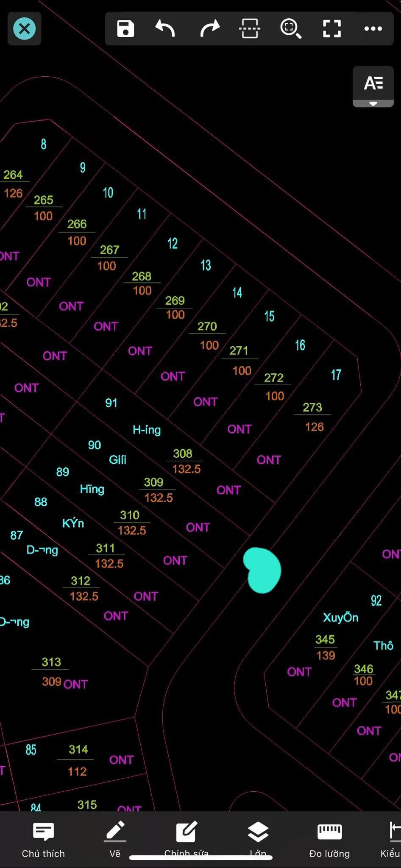The height and width of the screenshot is (868, 401).
Task: Select the teal blob marker on the road
Action: pos(262,570)
